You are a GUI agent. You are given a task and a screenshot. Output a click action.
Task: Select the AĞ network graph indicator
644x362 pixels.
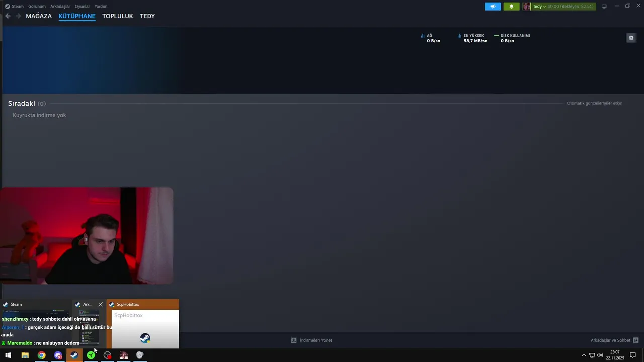pyautogui.click(x=431, y=38)
